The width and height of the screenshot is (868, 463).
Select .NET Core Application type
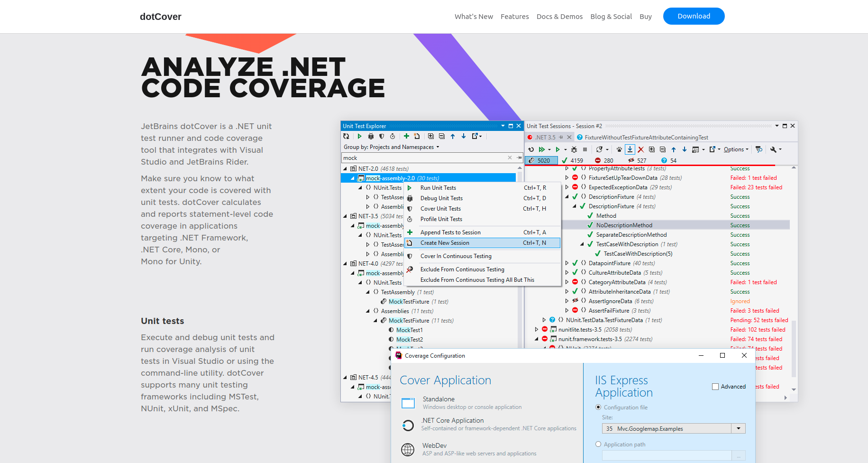(488, 425)
